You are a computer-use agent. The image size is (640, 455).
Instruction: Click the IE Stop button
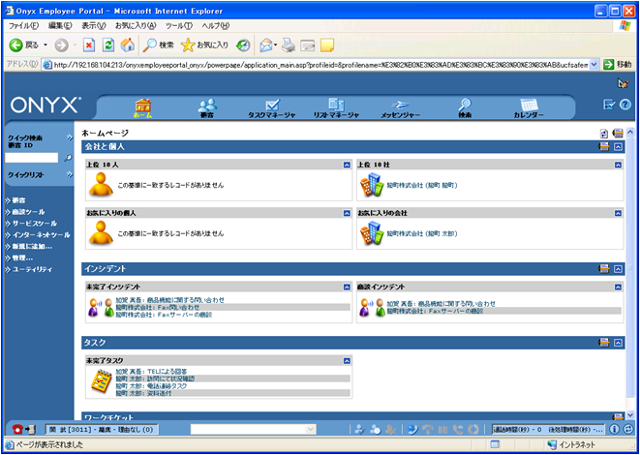pos(89,45)
